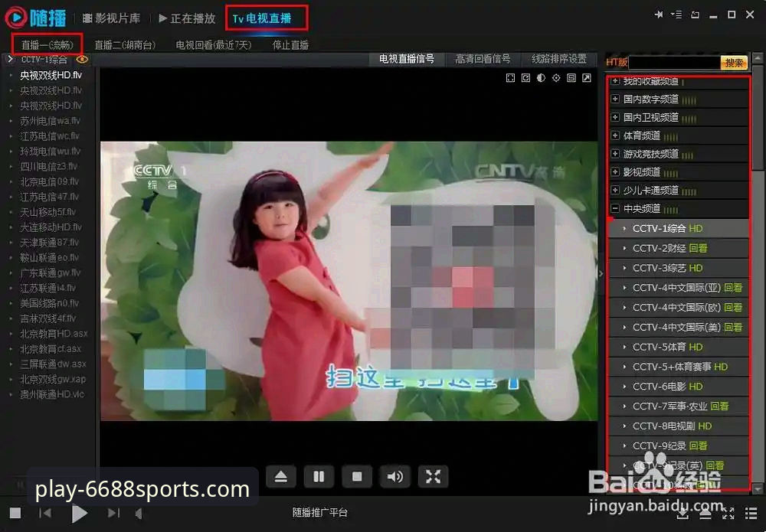Click 停止直播 to stop live stream
Image resolution: width=766 pixels, height=532 pixels.
[x=290, y=45]
